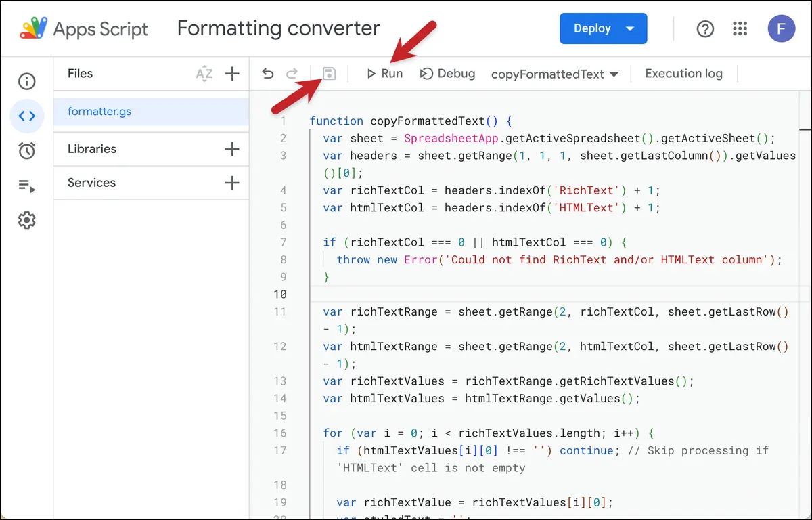812x520 pixels.
Task: Click the 'HTMLText' string on line 5
Action: click(587, 208)
